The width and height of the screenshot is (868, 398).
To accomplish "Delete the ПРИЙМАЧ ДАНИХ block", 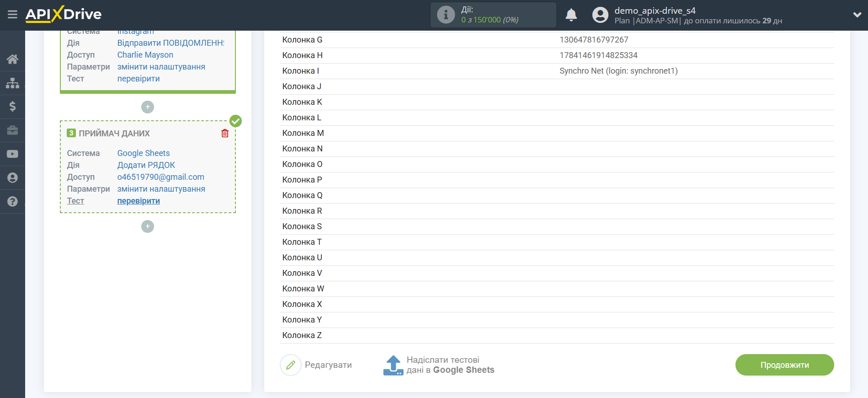I will coord(225,133).
